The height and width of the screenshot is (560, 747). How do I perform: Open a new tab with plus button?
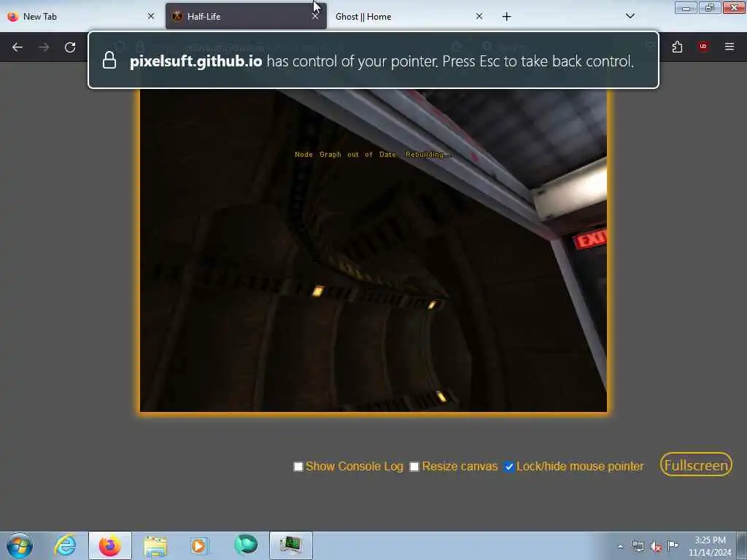[506, 17]
